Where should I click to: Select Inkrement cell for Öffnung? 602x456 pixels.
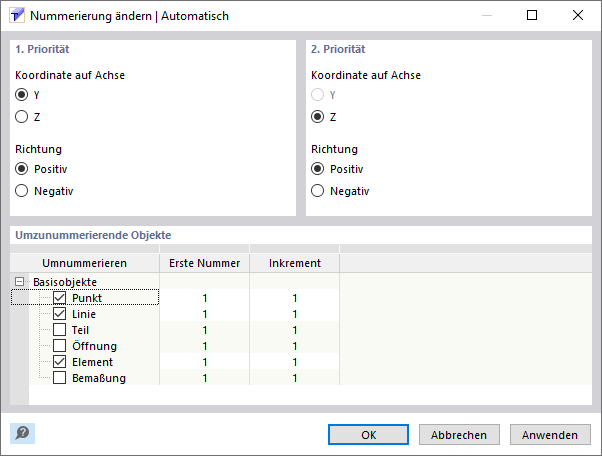coord(295,346)
